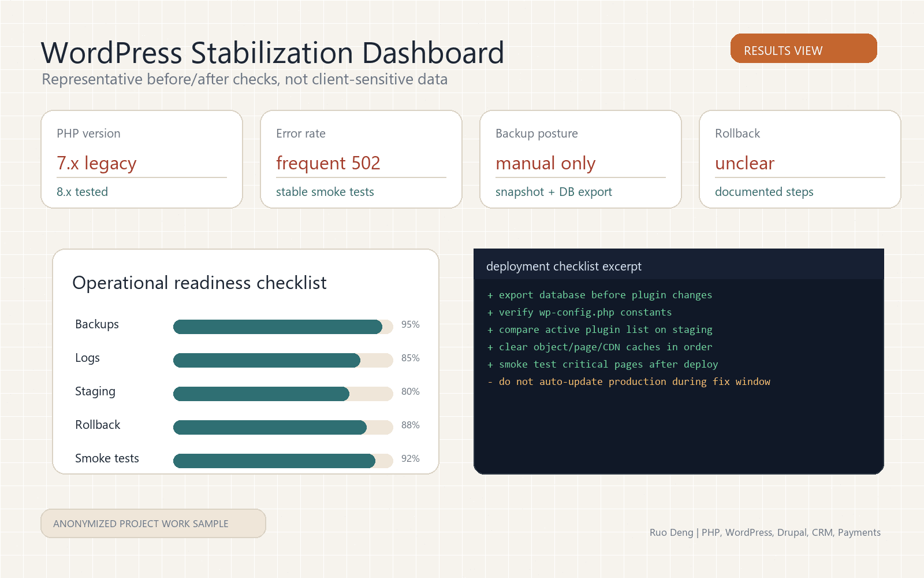Click the 88% value
The image size is (924, 578).
tap(411, 425)
